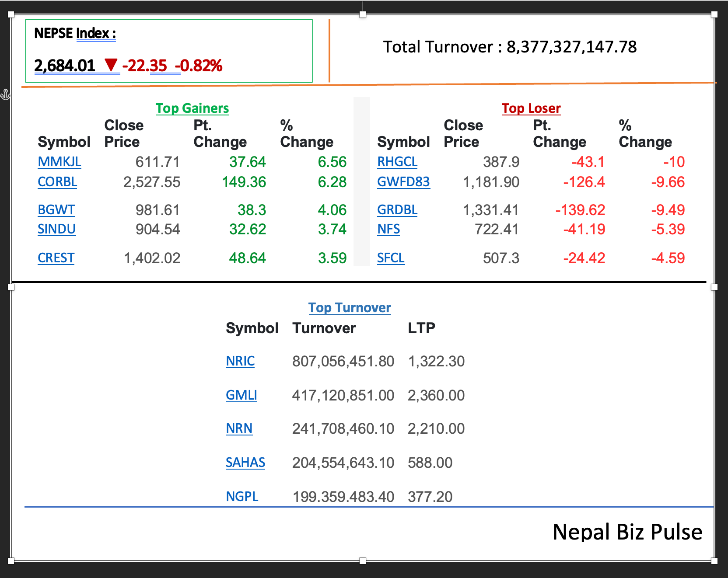The height and width of the screenshot is (578, 728).
Task: Open the SAHAS symbol link
Action: coord(245,463)
